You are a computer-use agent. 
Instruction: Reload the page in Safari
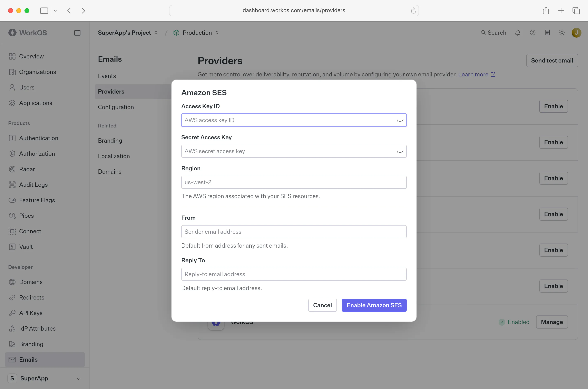(x=413, y=11)
